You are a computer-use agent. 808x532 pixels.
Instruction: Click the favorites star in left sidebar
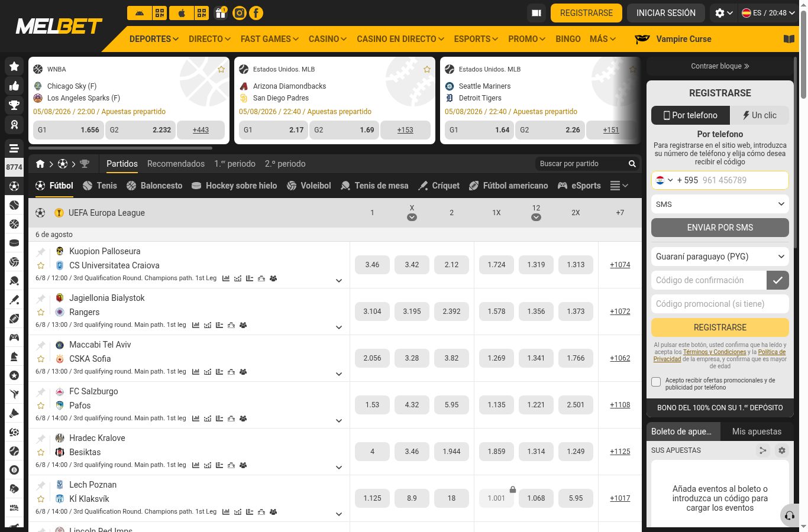coord(14,67)
